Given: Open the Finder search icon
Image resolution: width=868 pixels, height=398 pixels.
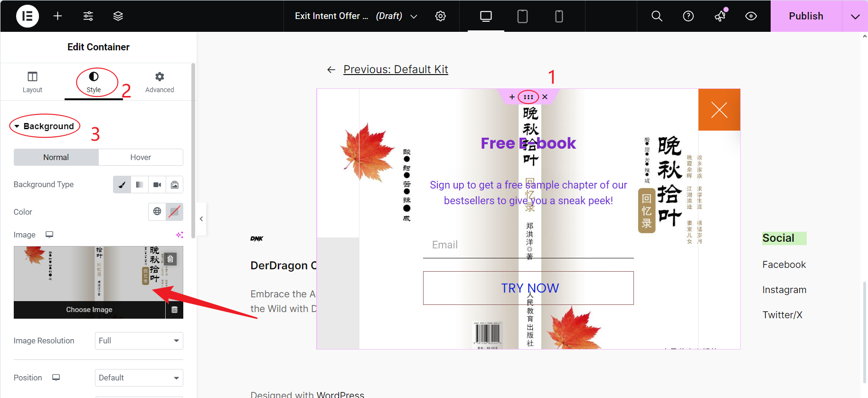Looking at the screenshot, I should pyautogui.click(x=657, y=16).
